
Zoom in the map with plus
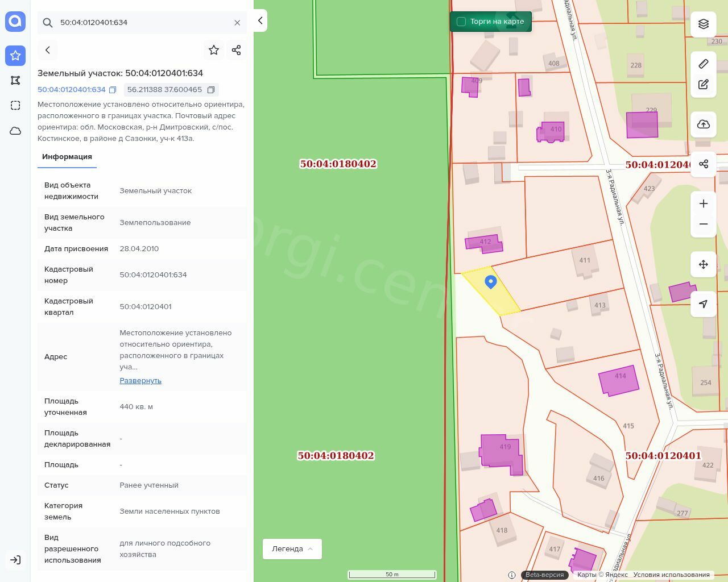(x=704, y=203)
